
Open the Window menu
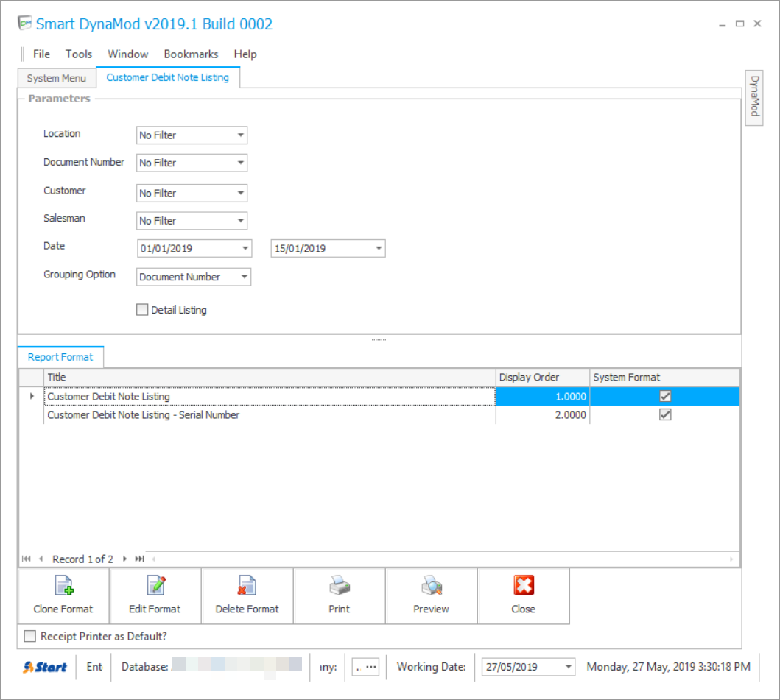128,54
